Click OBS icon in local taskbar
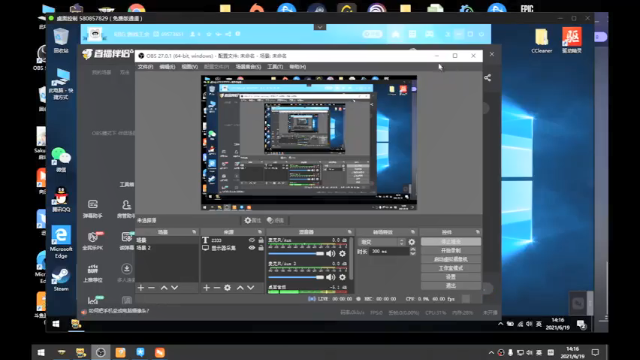 100,352
